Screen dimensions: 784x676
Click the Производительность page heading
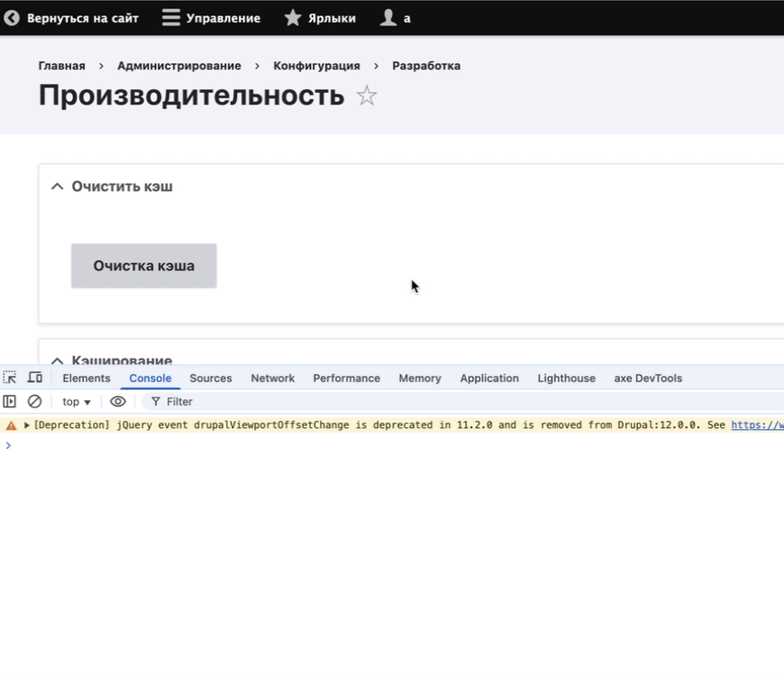point(192,95)
